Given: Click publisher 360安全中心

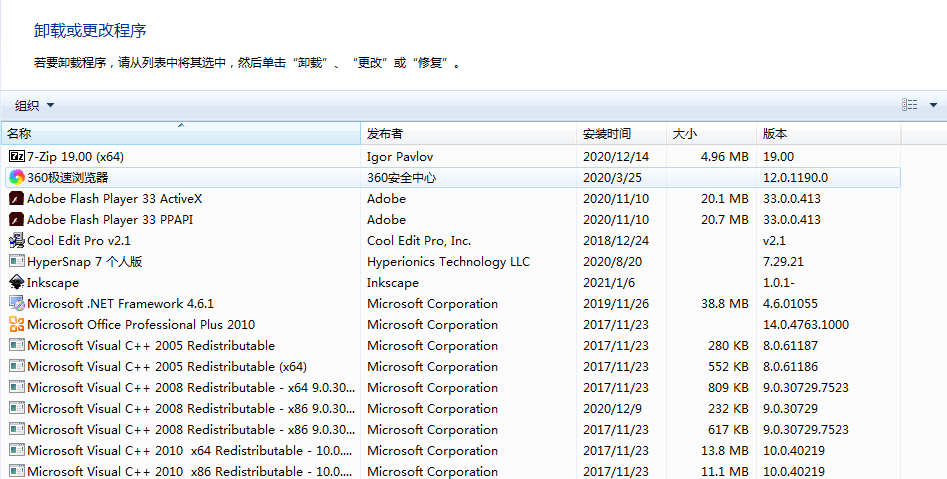Looking at the screenshot, I should (402, 178).
